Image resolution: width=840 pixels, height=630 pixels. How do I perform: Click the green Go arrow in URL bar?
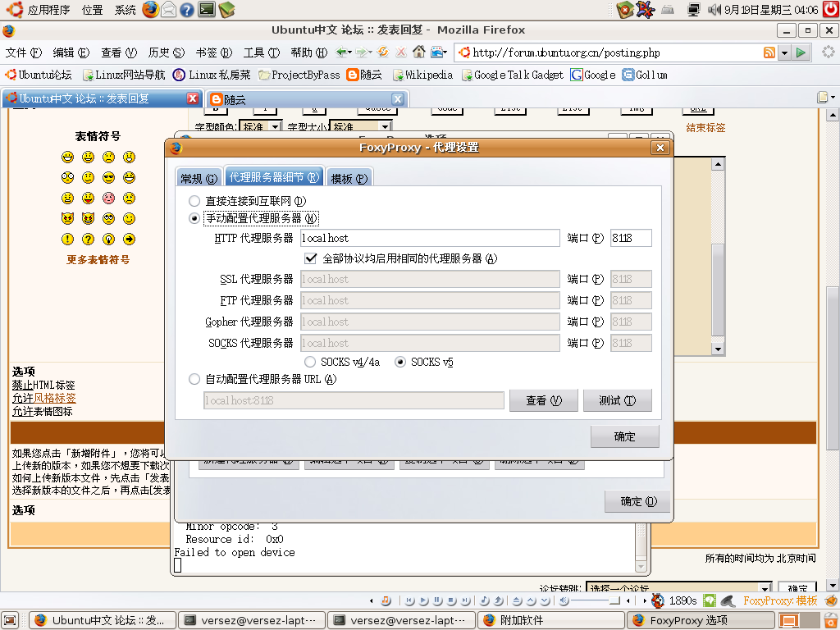point(801,52)
